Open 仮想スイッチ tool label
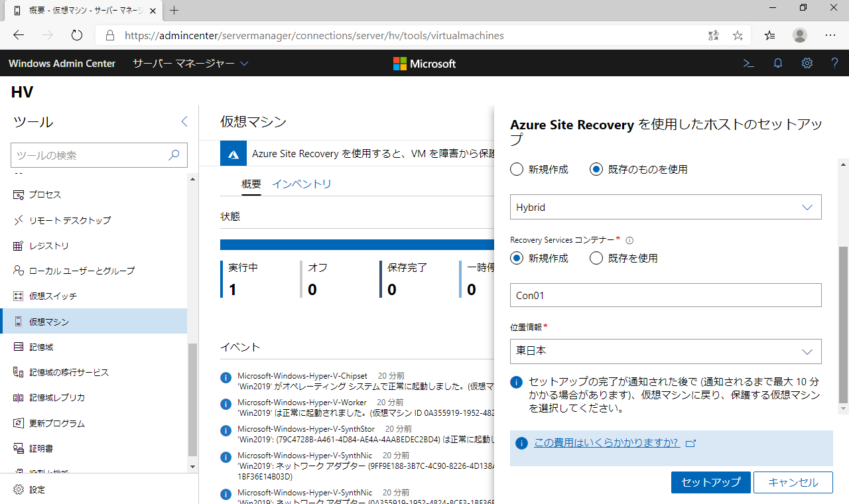The height and width of the screenshot is (504, 849). click(53, 296)
